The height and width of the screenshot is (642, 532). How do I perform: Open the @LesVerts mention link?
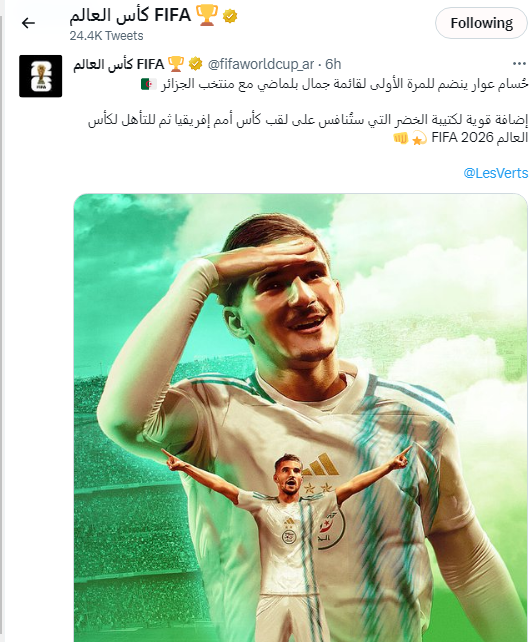coord(496,173)
